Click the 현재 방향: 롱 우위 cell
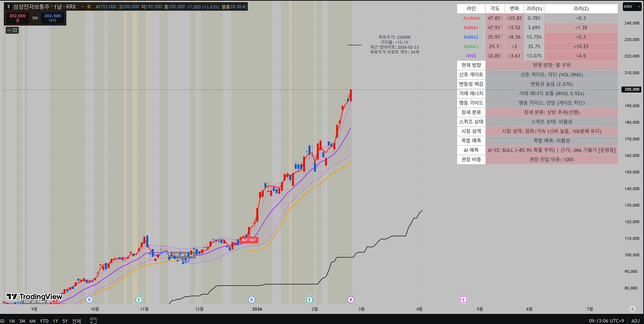Viewport: 644px width, 324px height. pos(551,65)
